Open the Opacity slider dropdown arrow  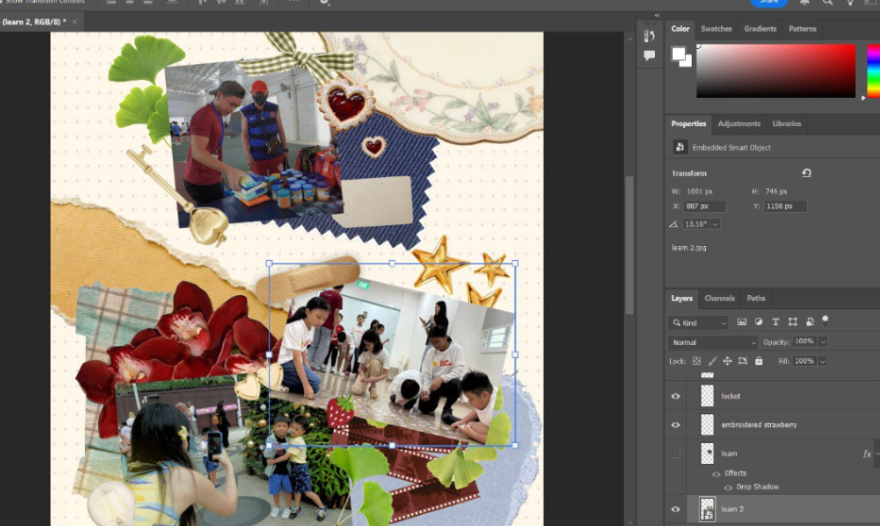pyautogui.click(x=823, y=342)
